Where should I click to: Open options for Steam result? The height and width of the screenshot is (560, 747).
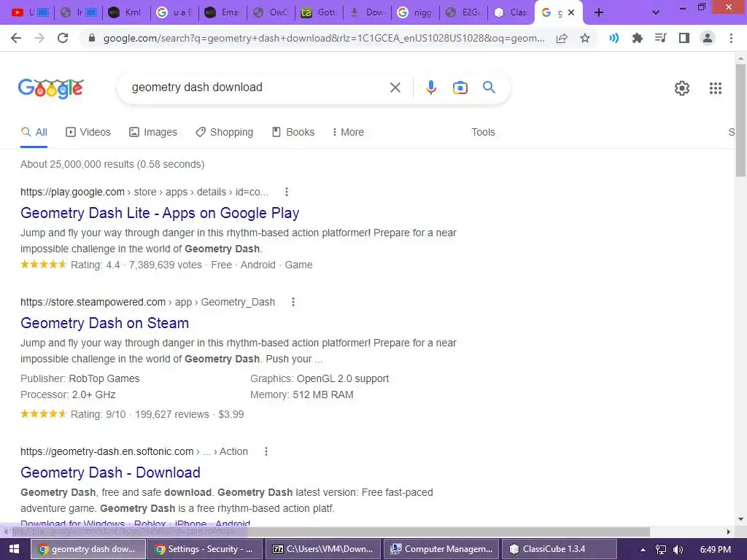pos(293,302)
